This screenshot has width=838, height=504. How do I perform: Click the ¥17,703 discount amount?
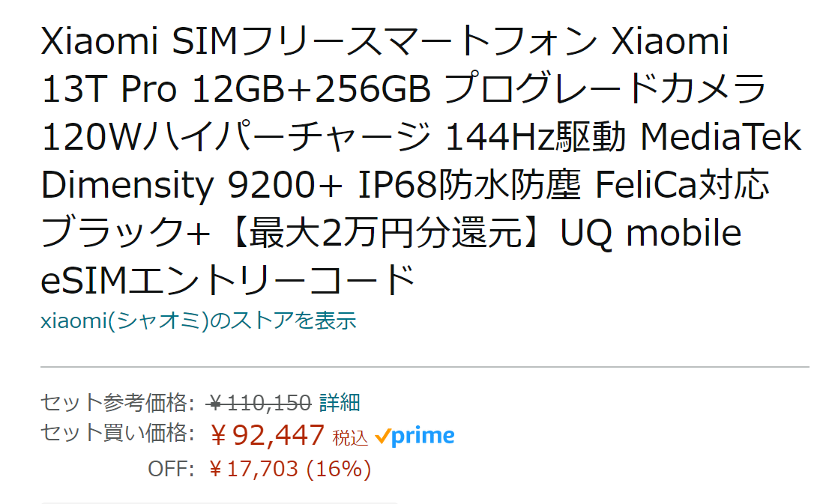[254, 470]
